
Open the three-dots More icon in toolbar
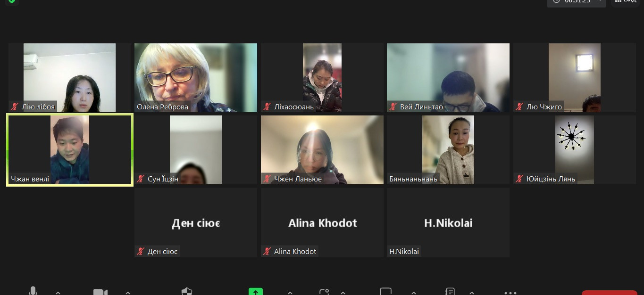(510, 293)
